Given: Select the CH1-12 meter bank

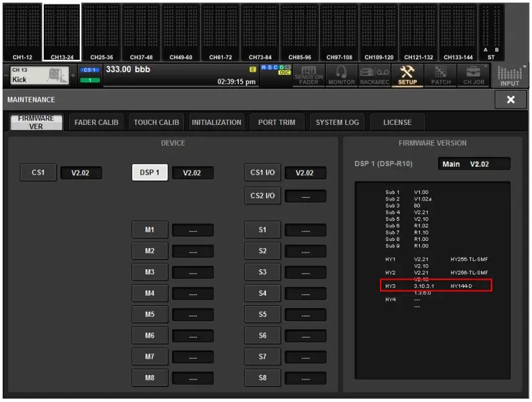Looking at the screenshot, I should click(x=23, y=32).
